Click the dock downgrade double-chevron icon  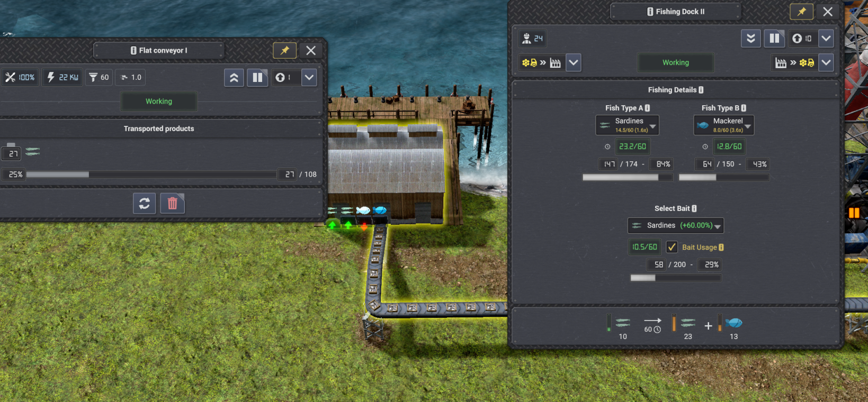(750, 38)
